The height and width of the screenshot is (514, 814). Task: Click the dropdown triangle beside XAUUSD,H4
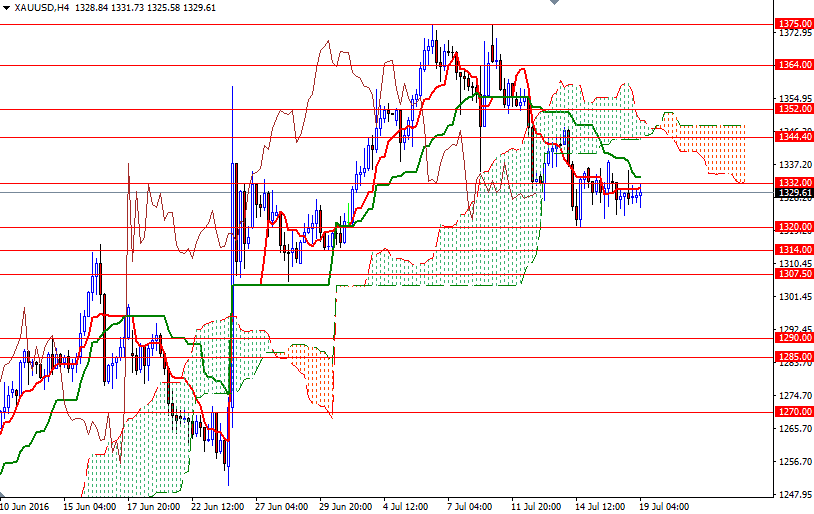(x=6, y=7)
